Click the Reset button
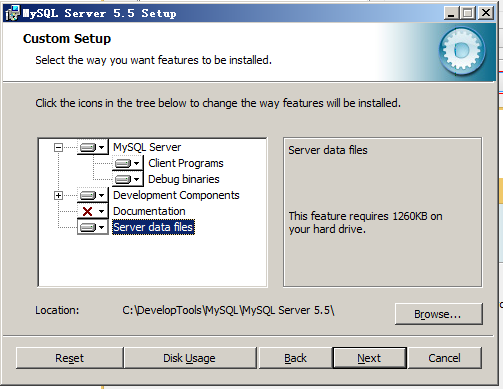The height and width of the screenshot is (389, 503). (69, 358)
